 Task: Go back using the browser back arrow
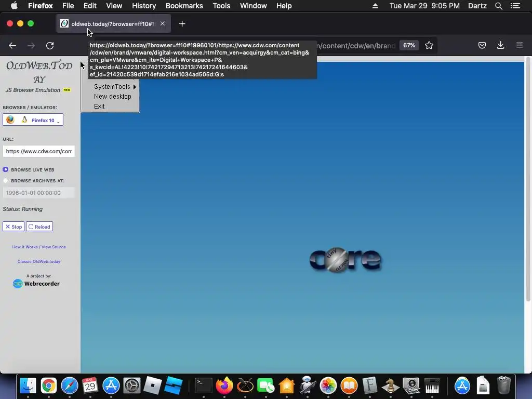[x=12, y=46]
